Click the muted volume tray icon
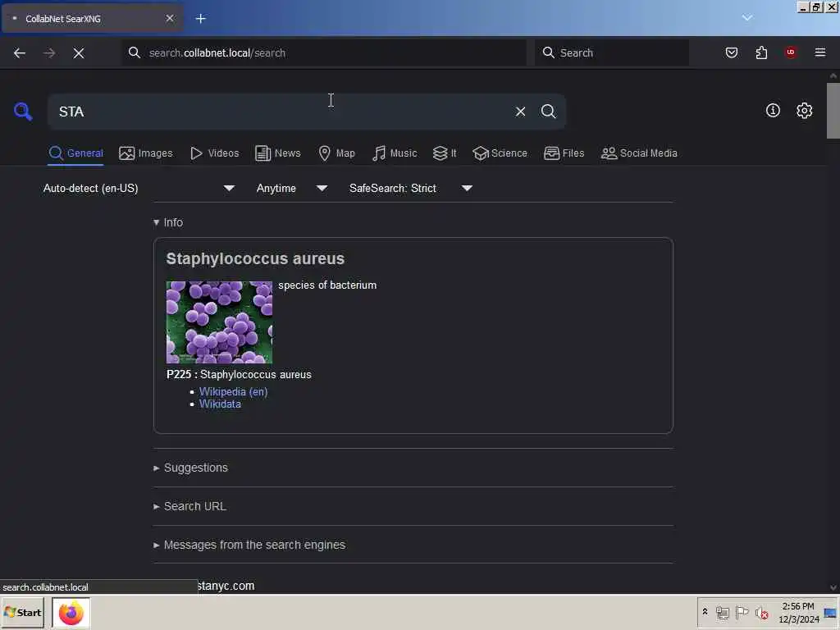Viewport: 840px width, 630px height. click(x=761, y=612)
